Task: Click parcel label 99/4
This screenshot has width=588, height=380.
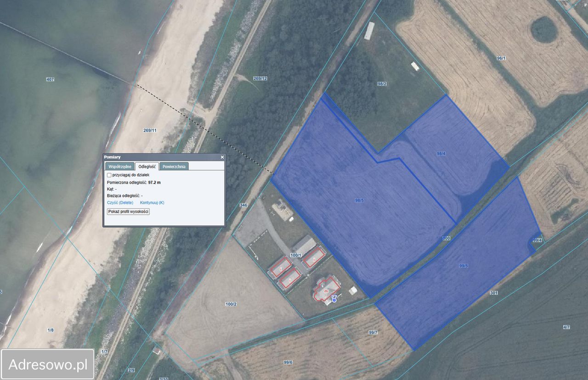Action: (x=537, y=240)
